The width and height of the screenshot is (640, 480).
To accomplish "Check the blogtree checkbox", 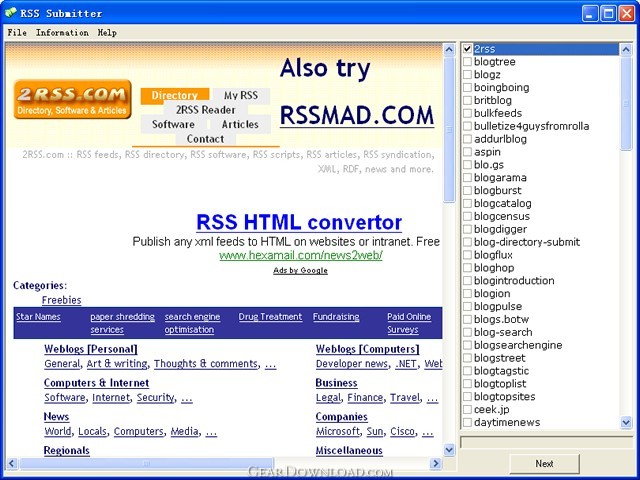I will [467, 62].
